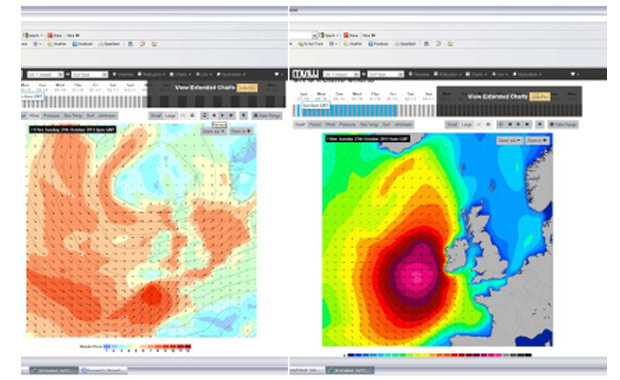Click Zoom in on left wind map
620x380 pixels.
point(241,131)
